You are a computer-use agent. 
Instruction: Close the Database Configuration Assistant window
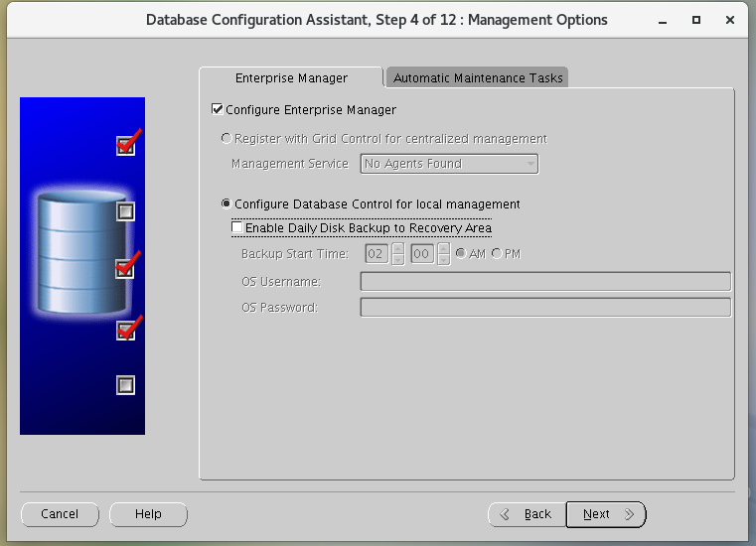click(730, 20)
